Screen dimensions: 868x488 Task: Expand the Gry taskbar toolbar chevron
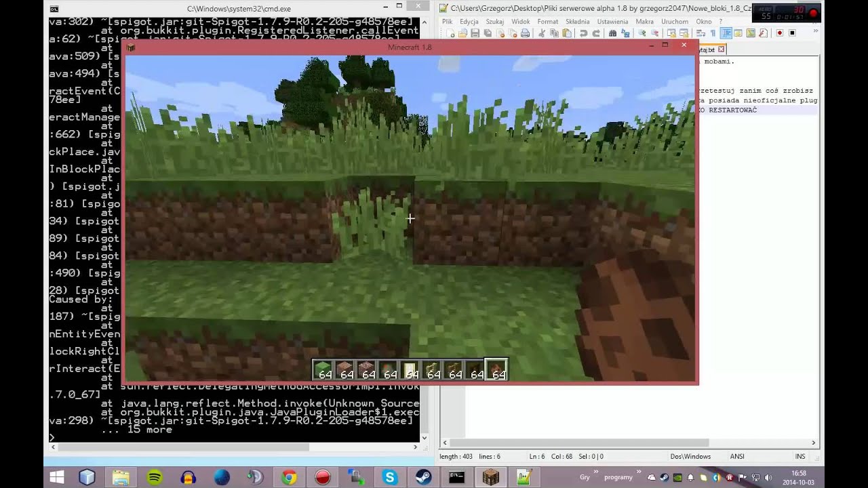[596, 471]
